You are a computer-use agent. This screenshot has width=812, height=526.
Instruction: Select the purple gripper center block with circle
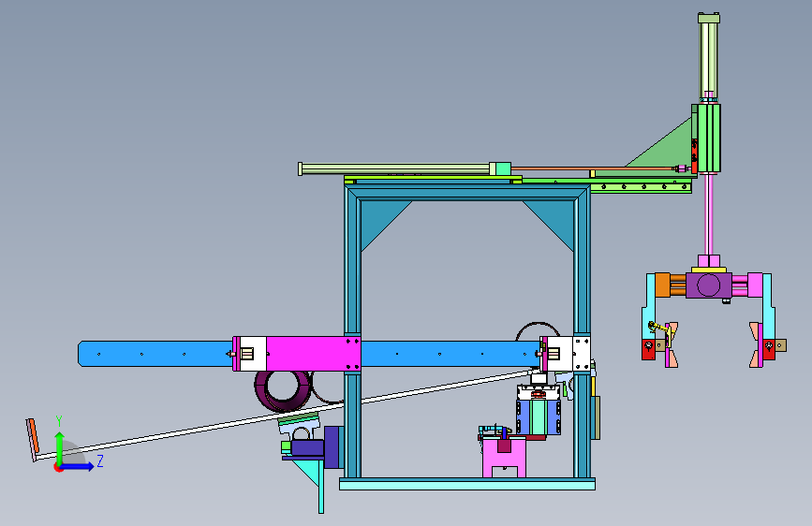[708, 285]
